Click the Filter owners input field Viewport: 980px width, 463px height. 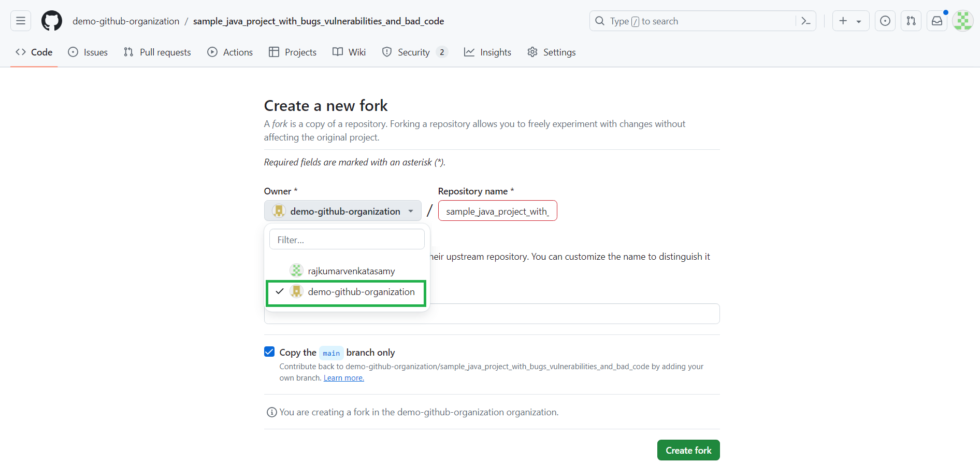coord(347,240)
